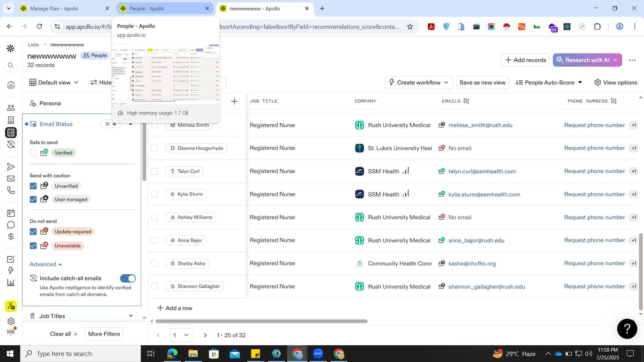
Task: Click the Phone Numbers column settings icon
Action: 614,101
